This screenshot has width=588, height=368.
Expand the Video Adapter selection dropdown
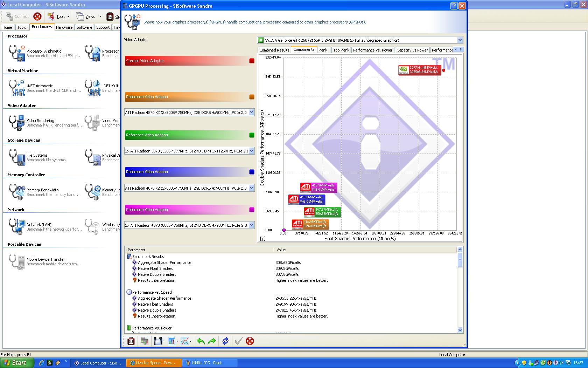[460, 40]
